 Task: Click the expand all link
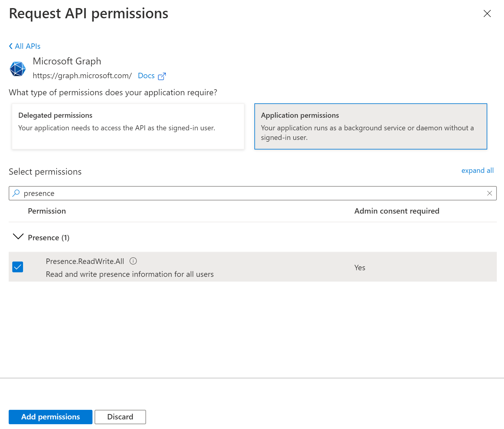click(477, 170)
